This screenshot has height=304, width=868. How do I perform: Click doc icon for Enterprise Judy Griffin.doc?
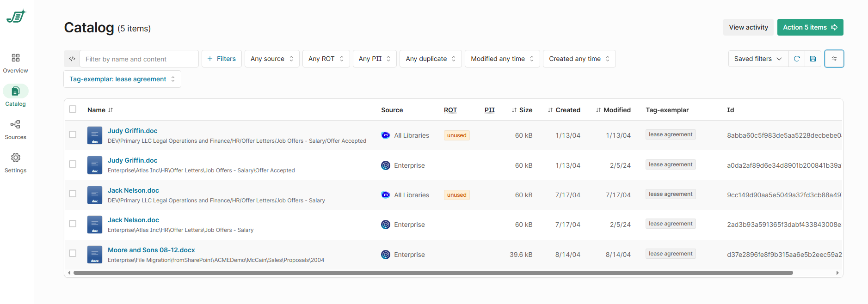click(x=95, y=165)
